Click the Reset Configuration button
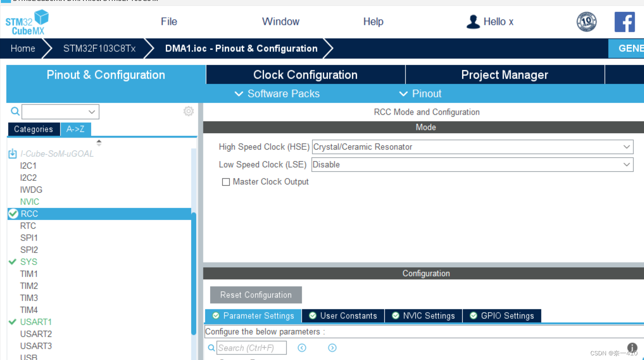The height and width of the screenshot is (360, 644). (x=256, y=295)
